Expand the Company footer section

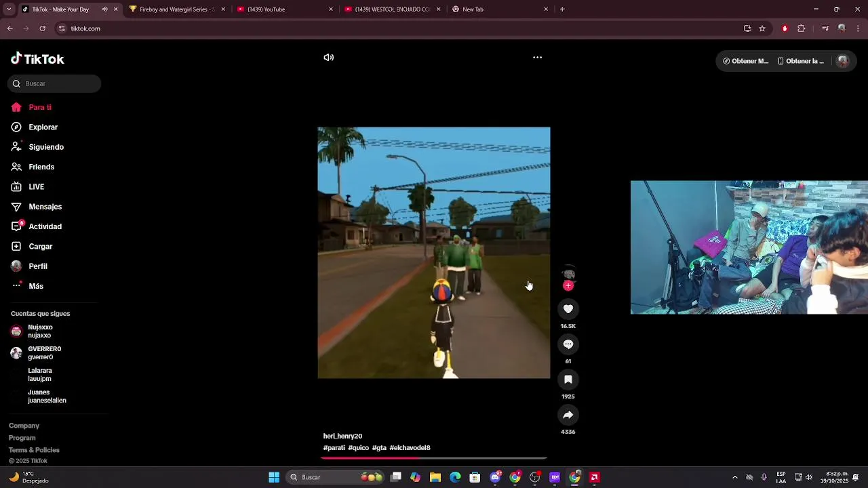coord(24,426)
